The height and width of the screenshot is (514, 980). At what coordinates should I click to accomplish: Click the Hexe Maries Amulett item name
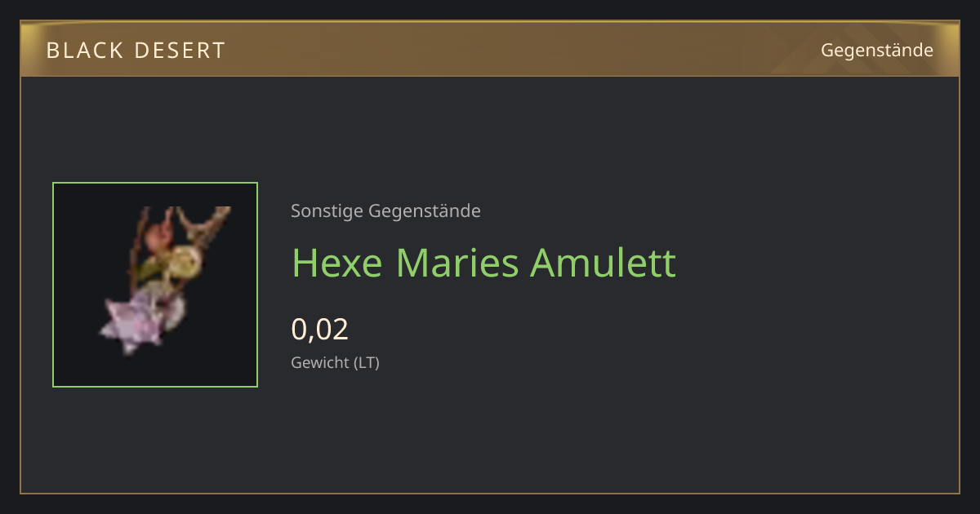(x=484, y=263)
